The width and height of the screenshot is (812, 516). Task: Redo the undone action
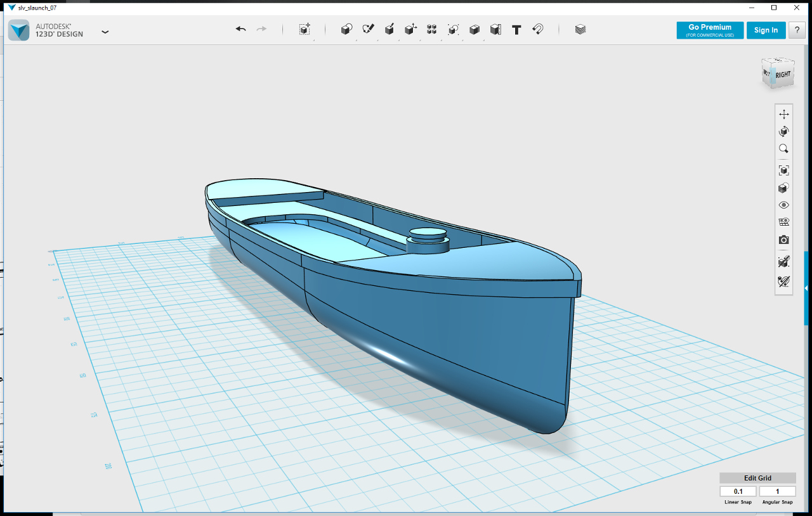tap(261, 29)
